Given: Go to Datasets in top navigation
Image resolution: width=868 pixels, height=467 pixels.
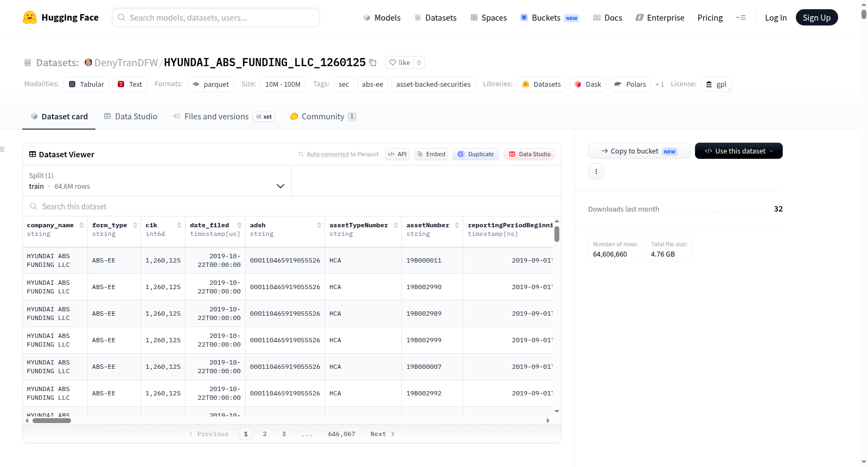Looking at the screenshot, I should tap(436, 17).
